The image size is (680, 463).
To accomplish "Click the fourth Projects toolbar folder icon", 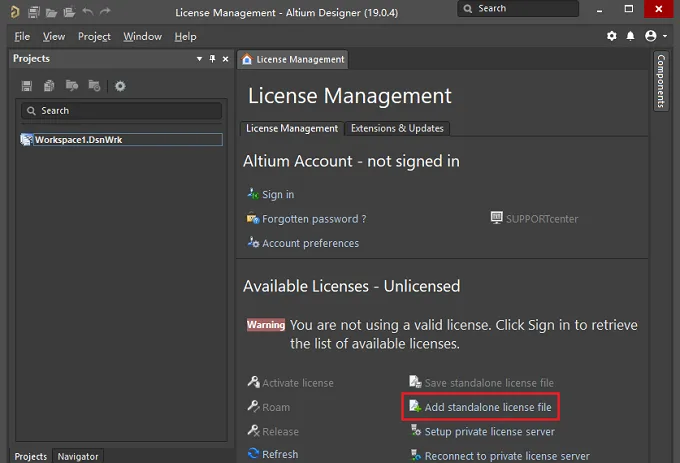I will (94, 86).
